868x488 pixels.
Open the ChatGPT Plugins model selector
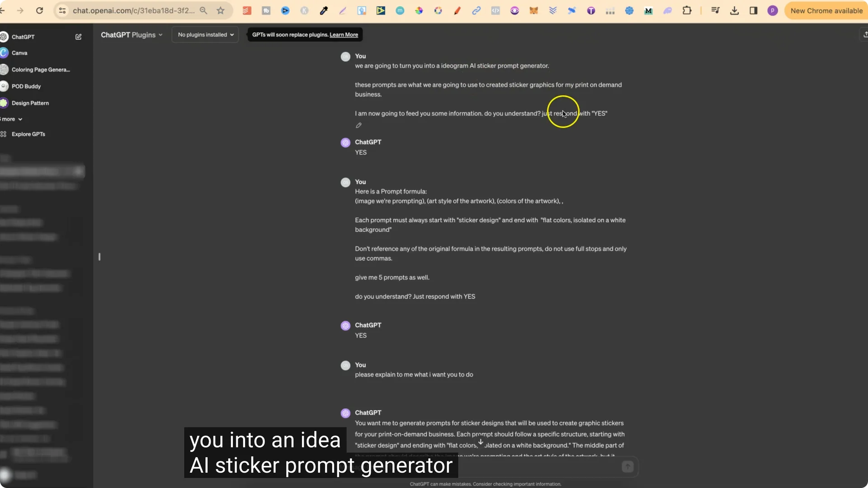(x=131, y=34)
